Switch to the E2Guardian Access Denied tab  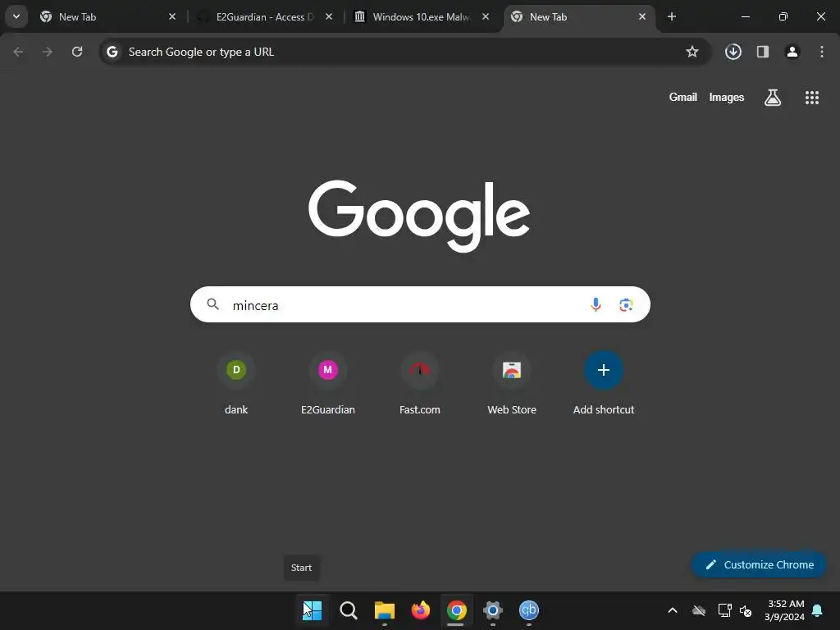(264, 16)
